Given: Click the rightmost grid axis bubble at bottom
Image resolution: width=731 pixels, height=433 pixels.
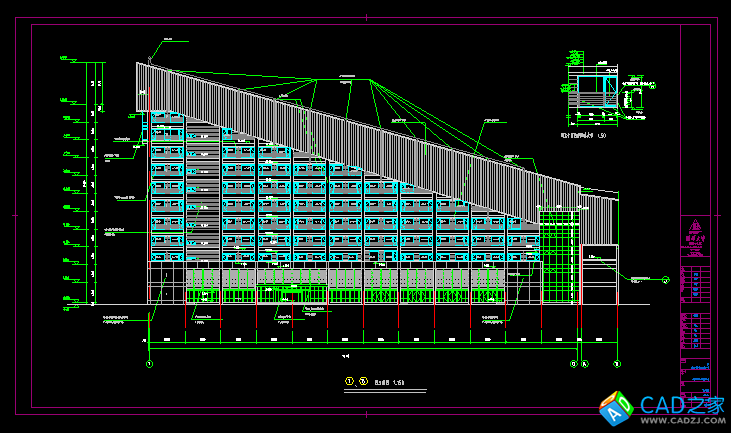Looking at the screenshot, I should click(615, 364).
